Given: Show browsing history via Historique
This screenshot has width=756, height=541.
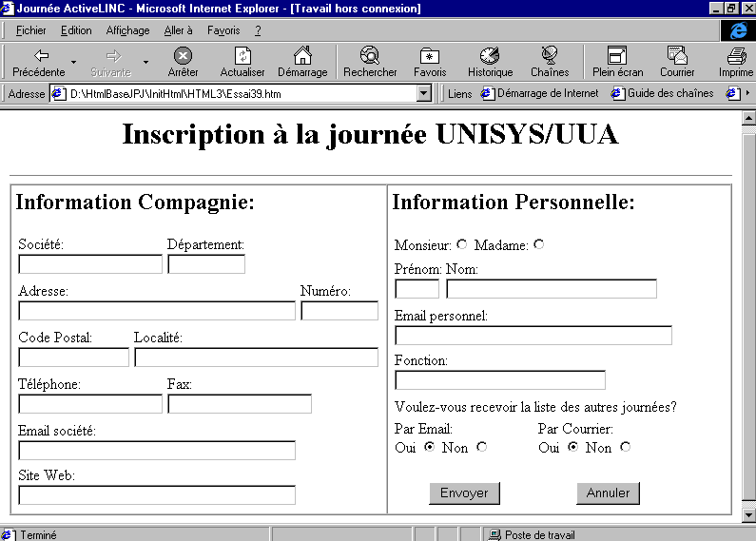Looking at the screenshot, I should 490,62.
